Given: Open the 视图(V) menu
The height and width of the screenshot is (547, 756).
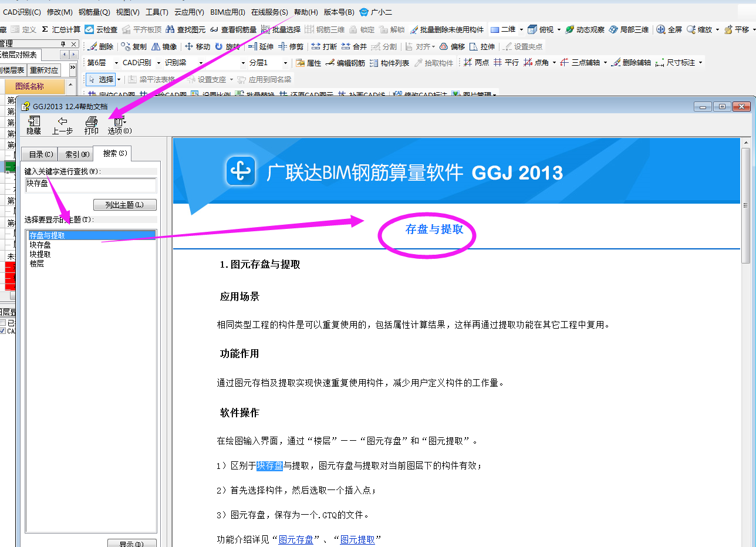Looking at the screenshot, I should pos(128,12).
